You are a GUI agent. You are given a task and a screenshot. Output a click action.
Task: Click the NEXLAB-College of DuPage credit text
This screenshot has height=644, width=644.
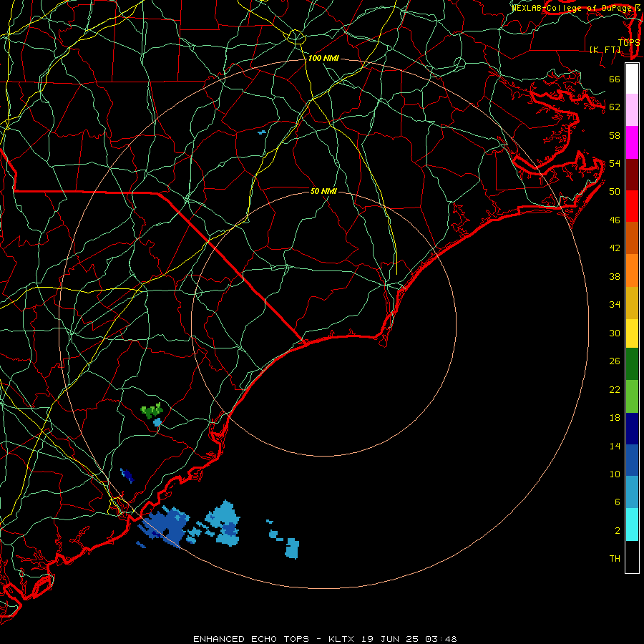(573, 8)
